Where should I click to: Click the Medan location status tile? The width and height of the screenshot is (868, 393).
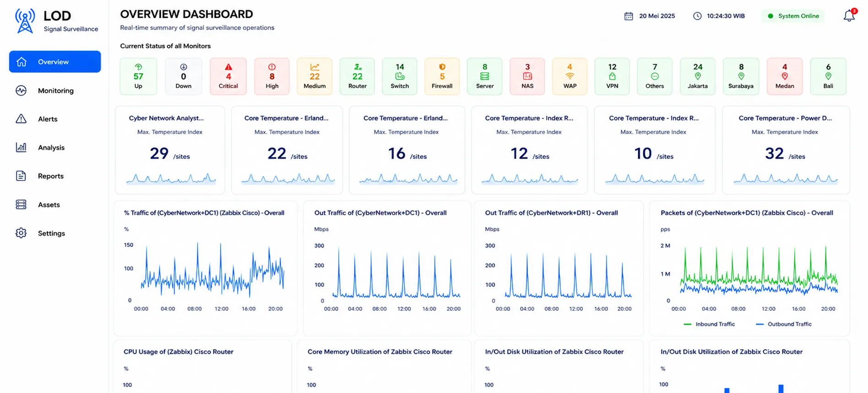click(784, 76)
